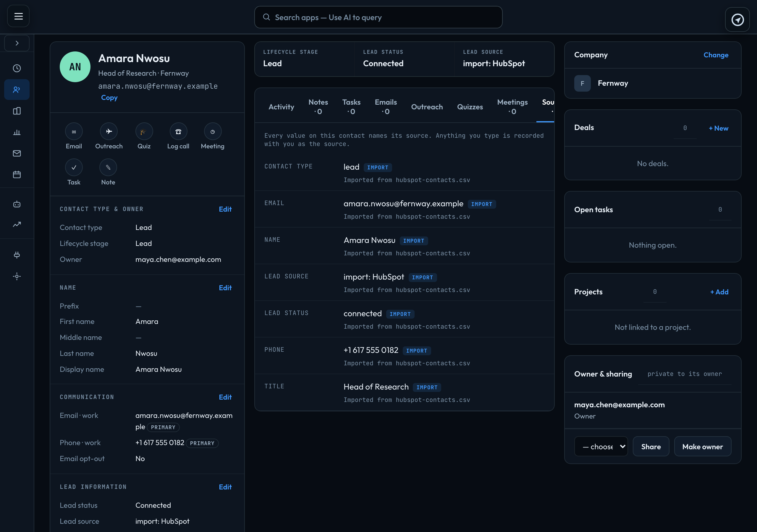
Task: Click the Meeting clock icon
Action: (213, 132)
